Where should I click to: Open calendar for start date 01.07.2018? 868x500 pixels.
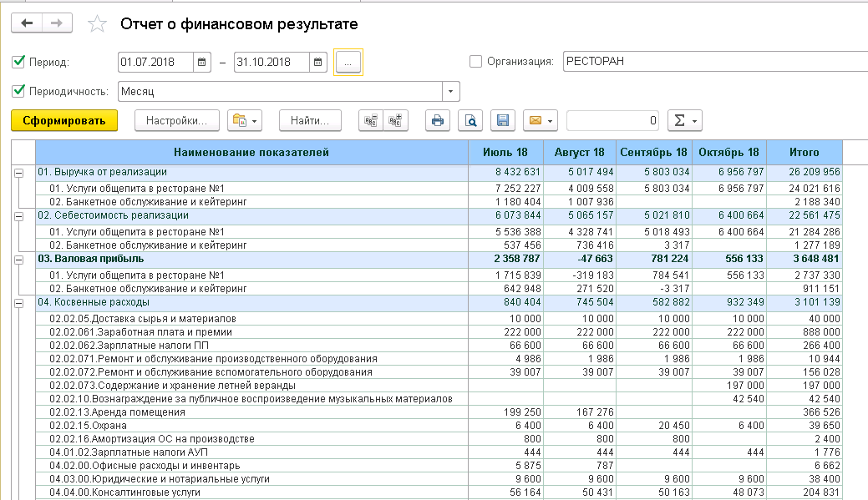202,62
